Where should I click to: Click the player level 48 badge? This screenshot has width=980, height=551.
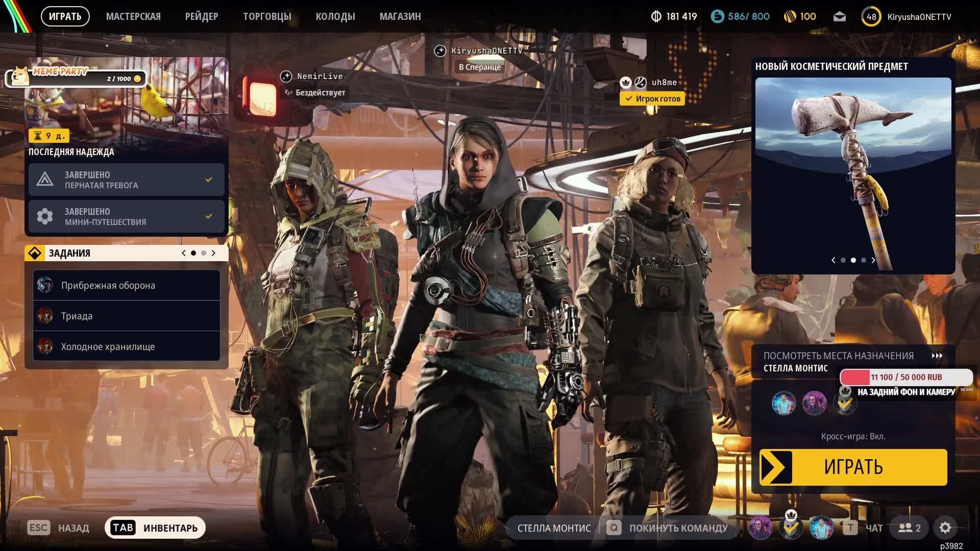pos(871,17)
